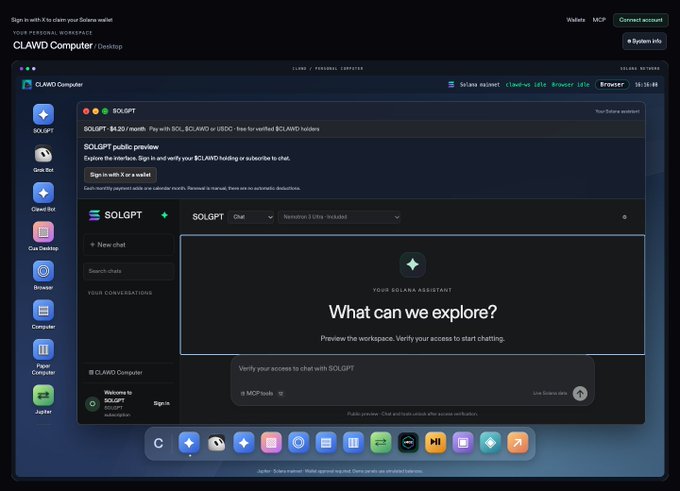Click the Browser idle status text
Image resolution: width=680 pixels, height=491 pixels.
pyautogui.click(x=570, y=85)
